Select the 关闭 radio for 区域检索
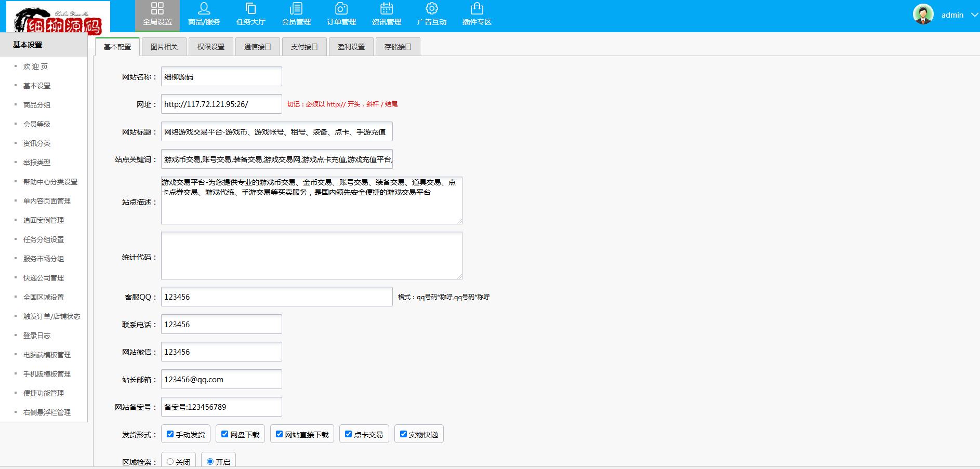Image resolution: width=980 pixels, height=469 pixels. pyautogui.click(x=170, y=461)
